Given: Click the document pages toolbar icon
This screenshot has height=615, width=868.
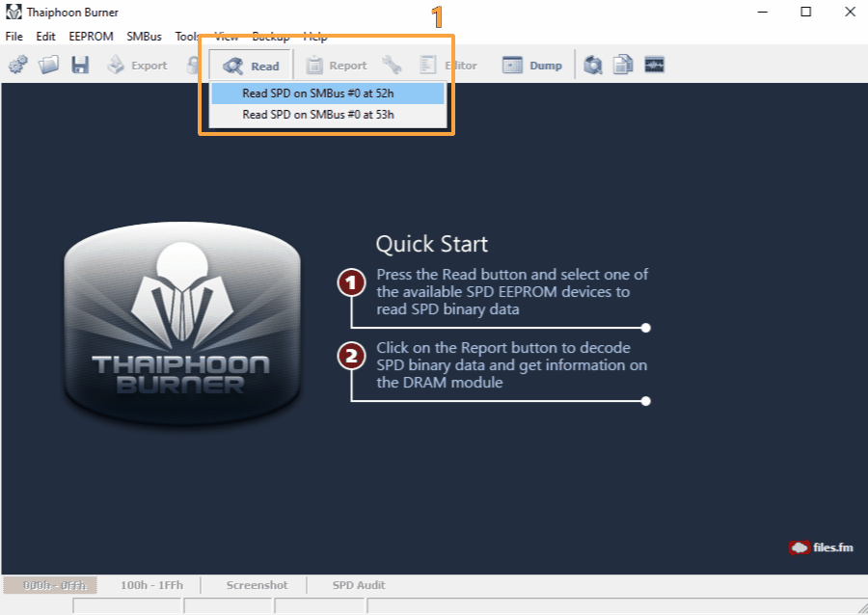Looking at the screenshot, I should pyautogui.click(x=623, y=66).
